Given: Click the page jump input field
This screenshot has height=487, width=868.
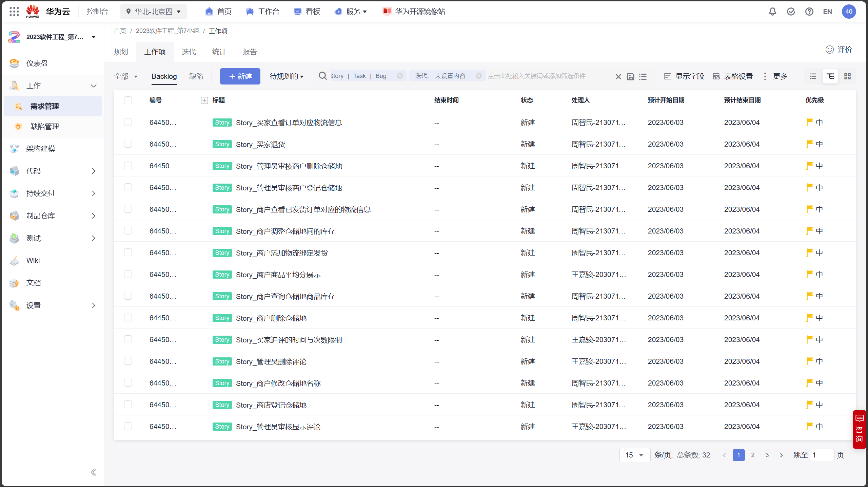Looking at the screenshot, I should [x=822, y=455].
